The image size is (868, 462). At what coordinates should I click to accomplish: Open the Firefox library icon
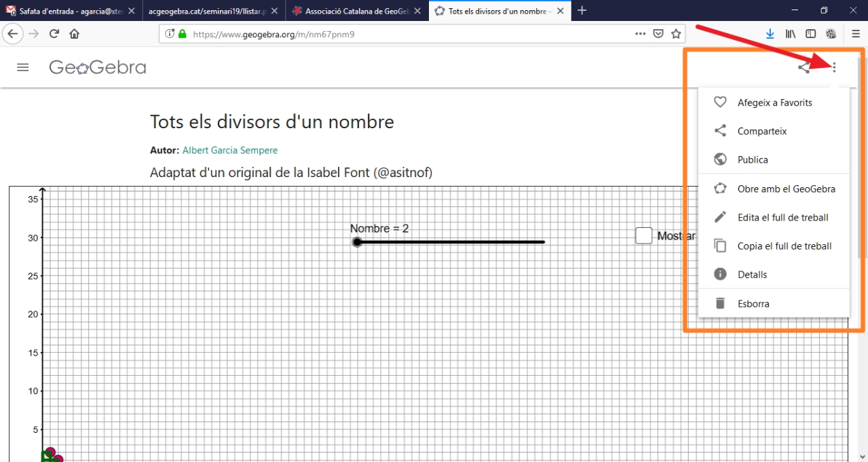[791, 33]
